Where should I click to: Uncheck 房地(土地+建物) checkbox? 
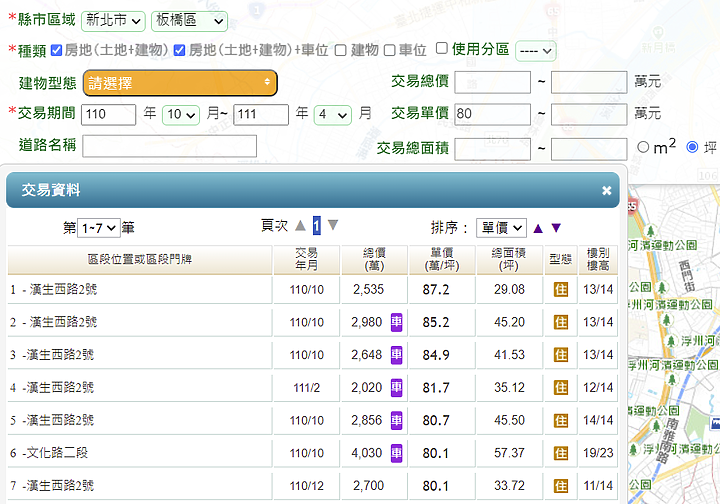57,50
